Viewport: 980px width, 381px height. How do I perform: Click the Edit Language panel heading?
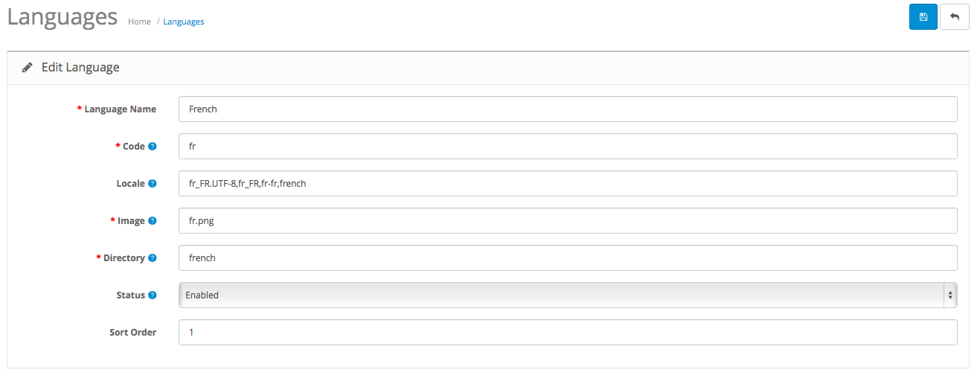(x=80, y=68)
